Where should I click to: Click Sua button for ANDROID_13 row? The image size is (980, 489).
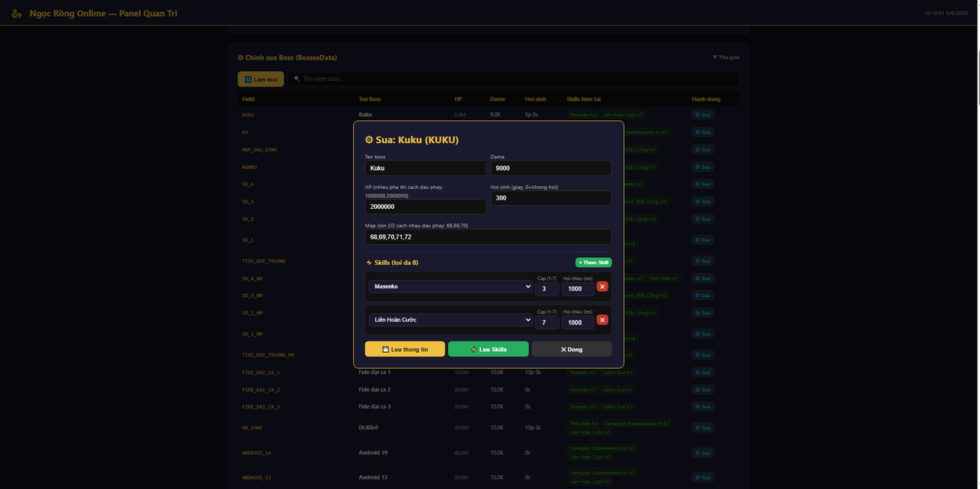tap(702, 477)
